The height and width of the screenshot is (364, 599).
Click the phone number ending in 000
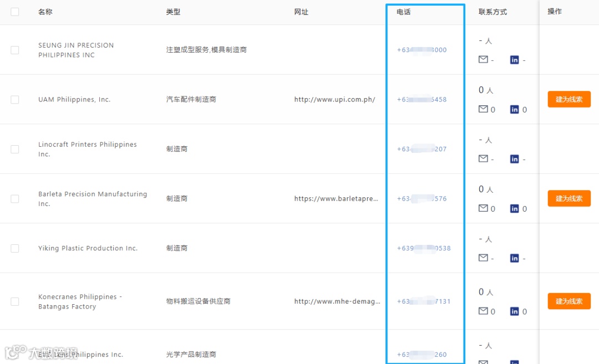pos(422,50)
